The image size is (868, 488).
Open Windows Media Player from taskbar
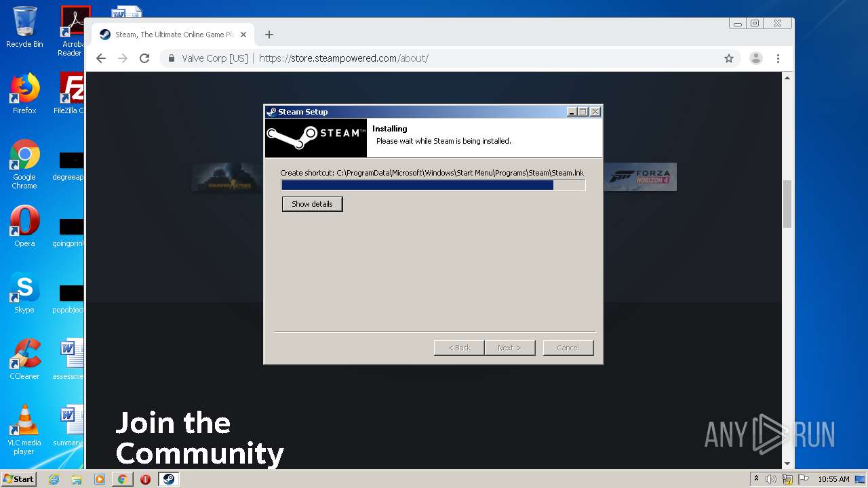(100, 479)
